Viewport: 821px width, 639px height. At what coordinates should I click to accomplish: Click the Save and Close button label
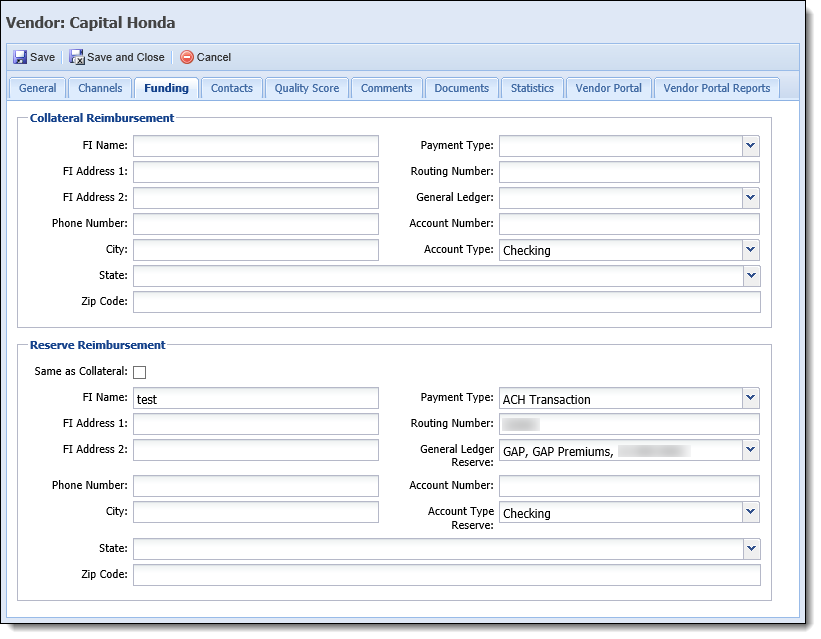[x=126, y=57]
